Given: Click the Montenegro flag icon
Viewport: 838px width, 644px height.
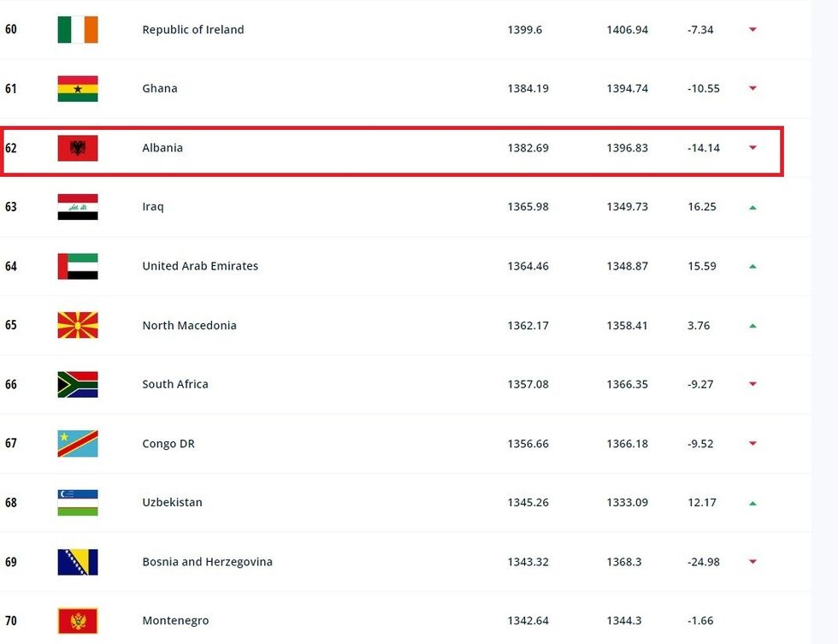Looking at the screenshot, I should 78,621.
